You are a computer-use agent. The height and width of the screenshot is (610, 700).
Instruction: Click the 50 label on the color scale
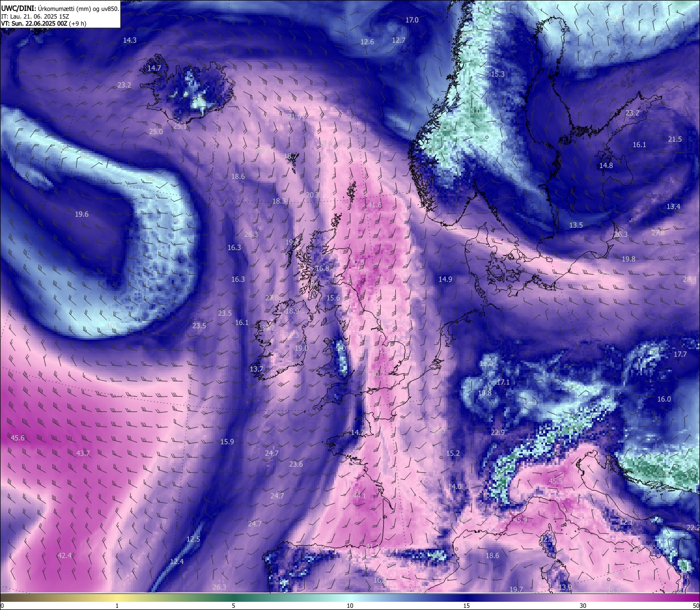pos(696,606)
